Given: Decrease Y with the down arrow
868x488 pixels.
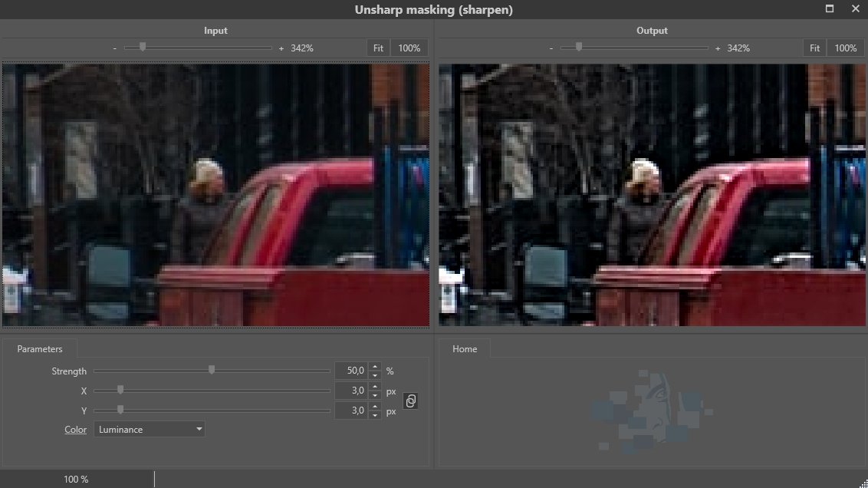Looking at the screenshot, I should [x=375, y=415].
